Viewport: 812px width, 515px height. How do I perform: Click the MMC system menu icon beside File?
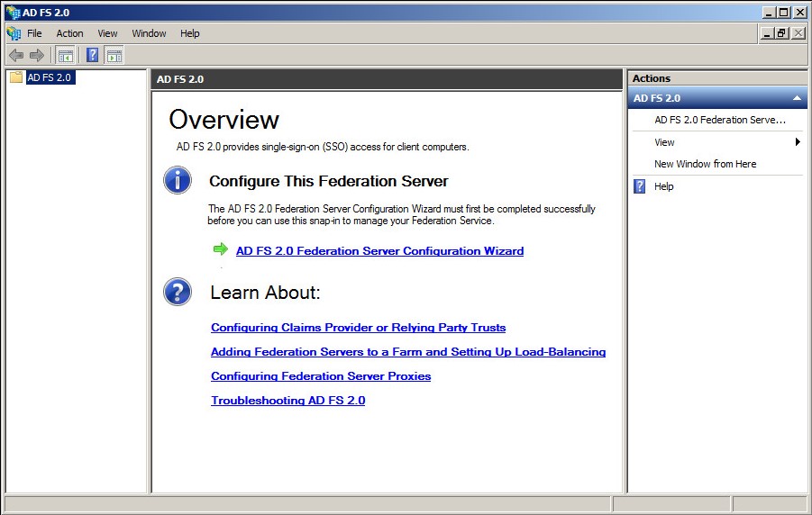[x=14, y=33]
